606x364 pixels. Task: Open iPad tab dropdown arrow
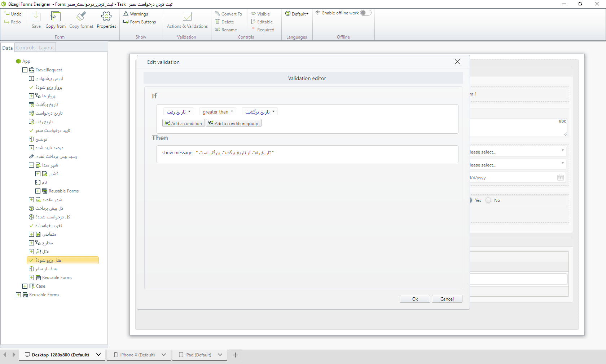[220, 355]
